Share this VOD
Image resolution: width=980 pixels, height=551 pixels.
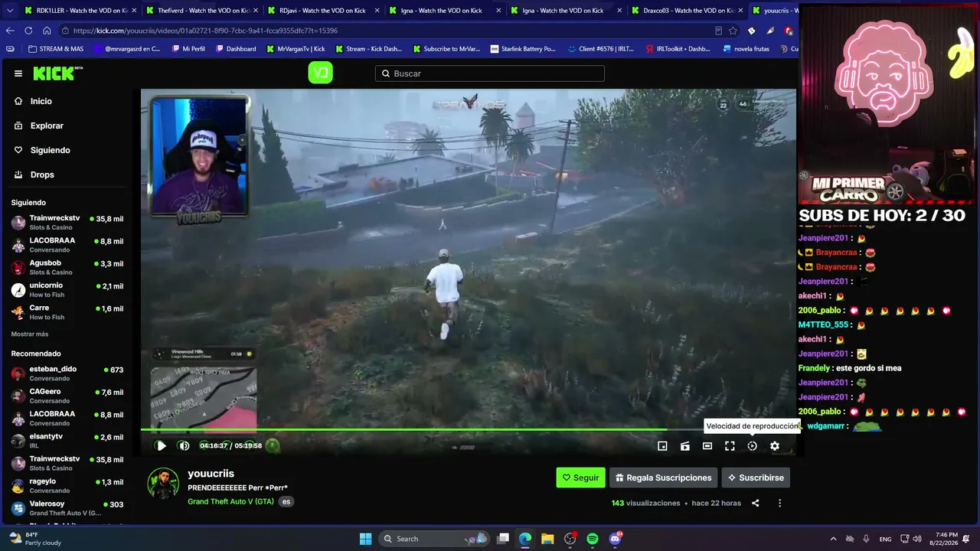[x=756, y=504]
